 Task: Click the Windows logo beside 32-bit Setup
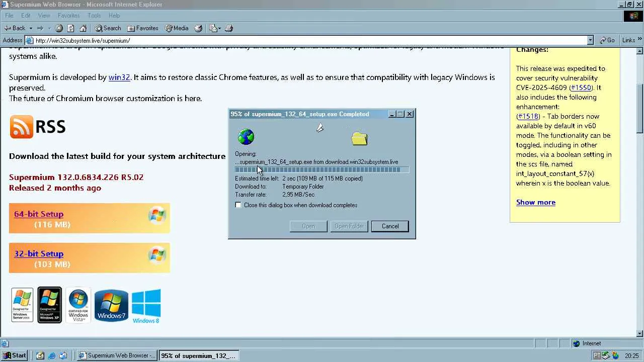(157, 255)
